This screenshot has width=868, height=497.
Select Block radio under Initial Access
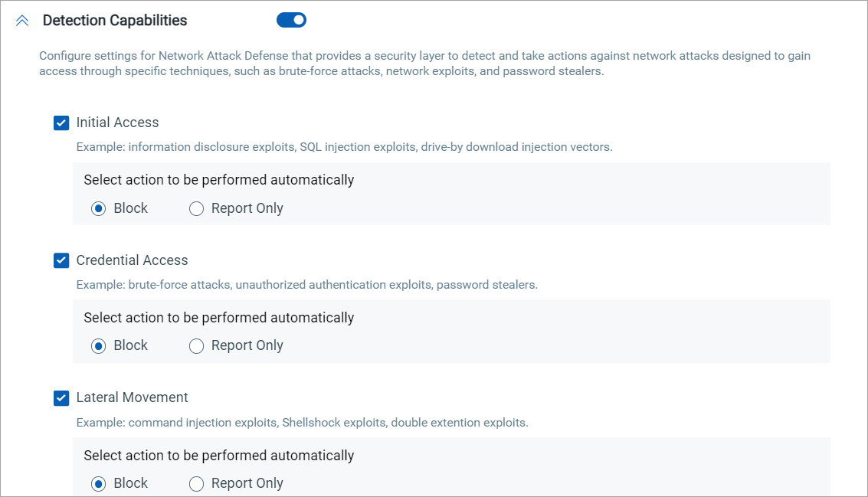pyautogui.click(x=98, y=208)
